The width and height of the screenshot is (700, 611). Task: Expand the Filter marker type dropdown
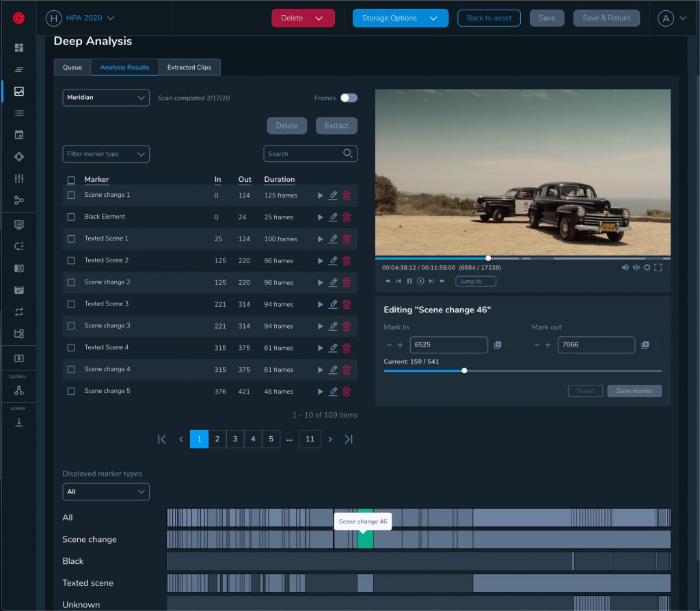[106, 154]
